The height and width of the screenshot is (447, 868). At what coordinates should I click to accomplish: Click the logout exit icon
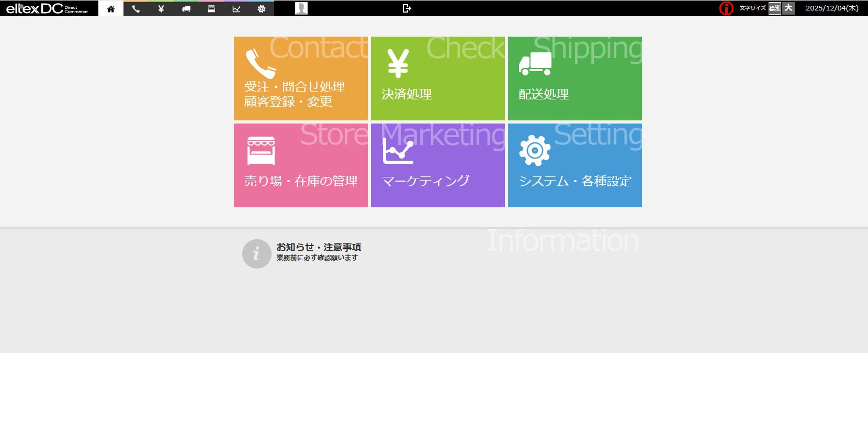pyautogui.click(x=407, y=8)
